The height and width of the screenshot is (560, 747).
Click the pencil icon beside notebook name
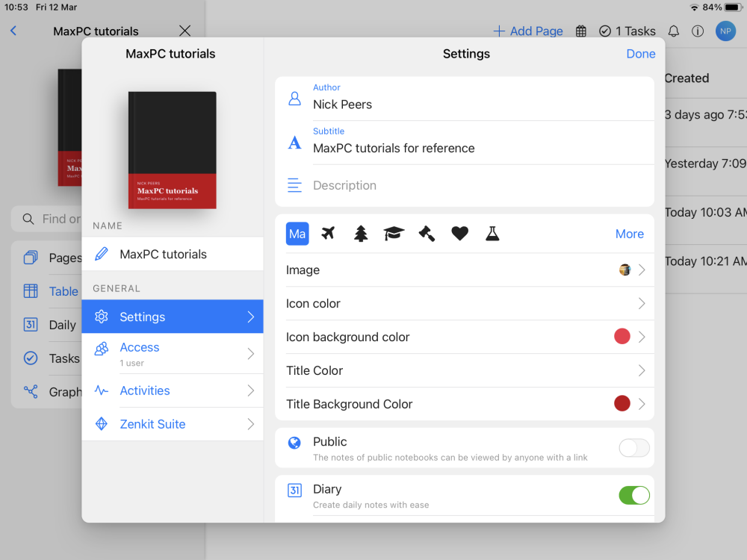pyautogui.click(x=101, y=254)
